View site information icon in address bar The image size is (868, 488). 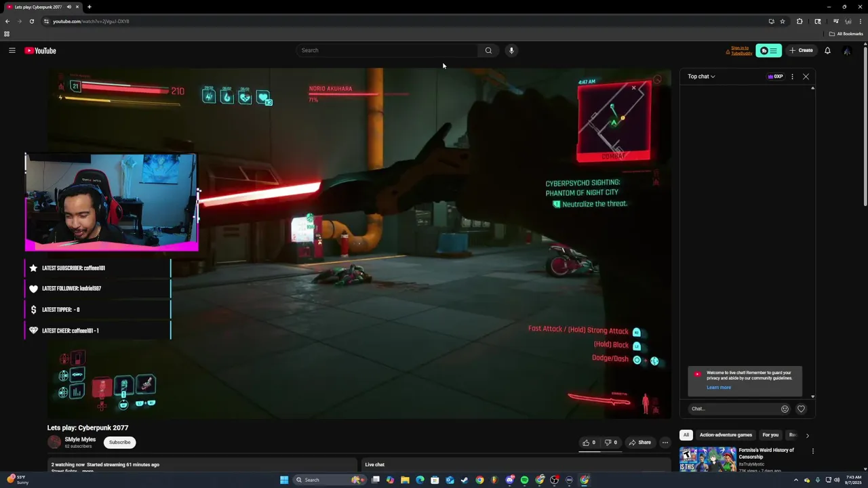(x=46, y=21)
